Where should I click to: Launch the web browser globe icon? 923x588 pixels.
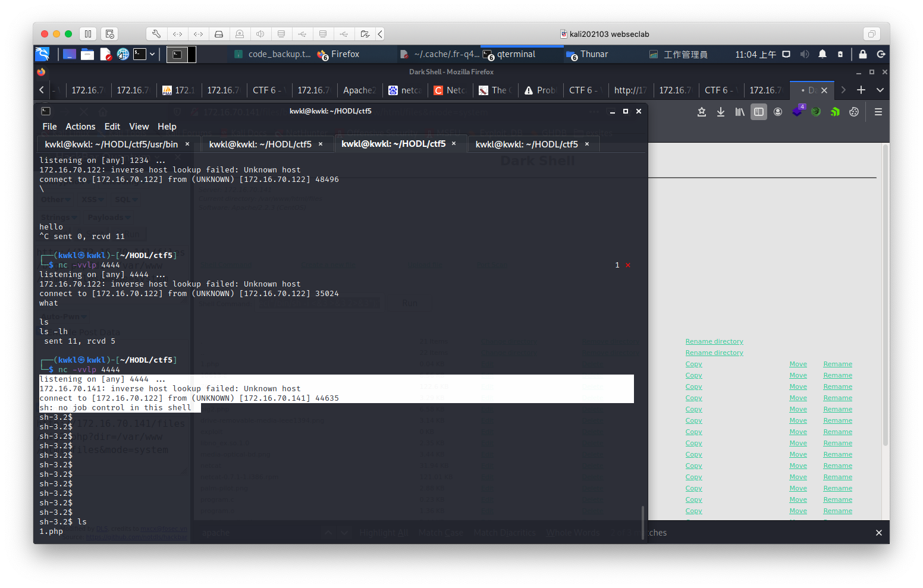tap(123, 54)
